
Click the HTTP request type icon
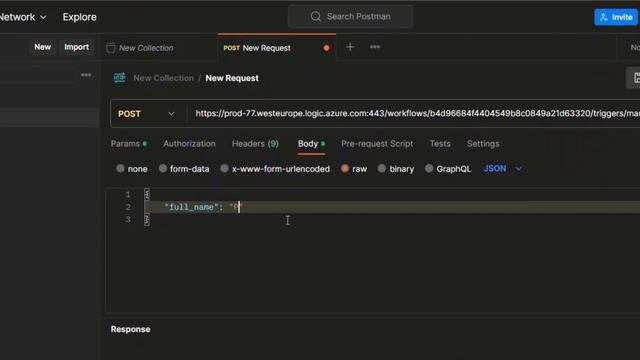click(120, 78)
